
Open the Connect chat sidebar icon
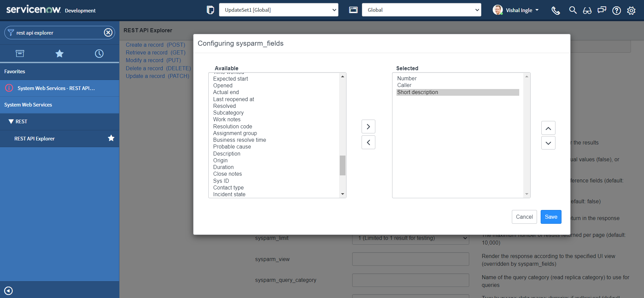point(602,10)
